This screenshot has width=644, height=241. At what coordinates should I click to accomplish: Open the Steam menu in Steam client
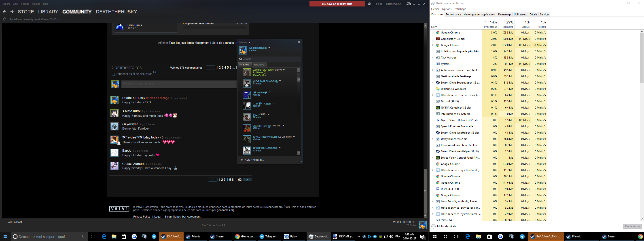tap(6, 4)
